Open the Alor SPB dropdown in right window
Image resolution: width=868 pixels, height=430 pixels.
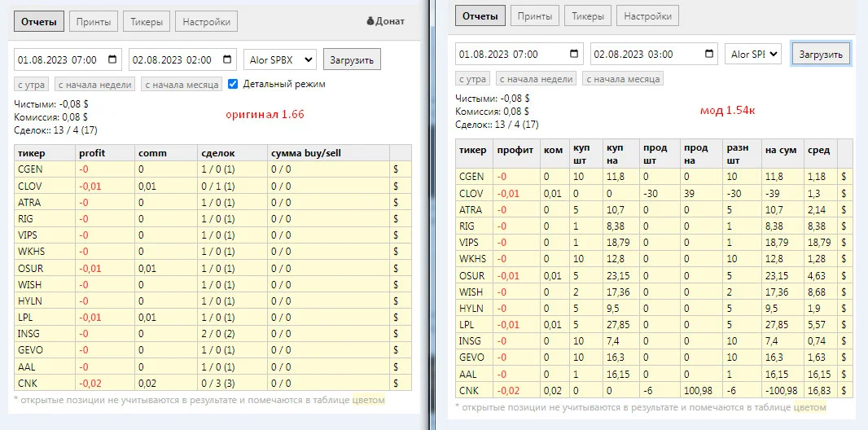(753, 55)
